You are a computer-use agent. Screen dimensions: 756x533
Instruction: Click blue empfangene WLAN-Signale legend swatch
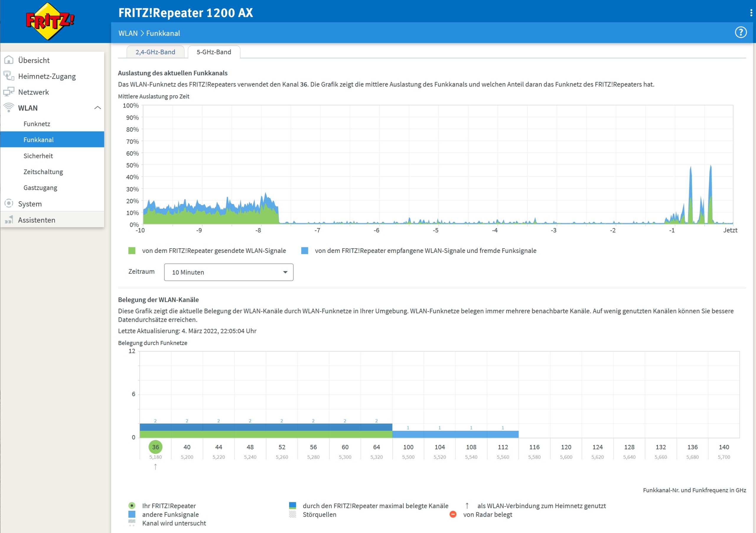pyautogui.click(x=304, y=251)
